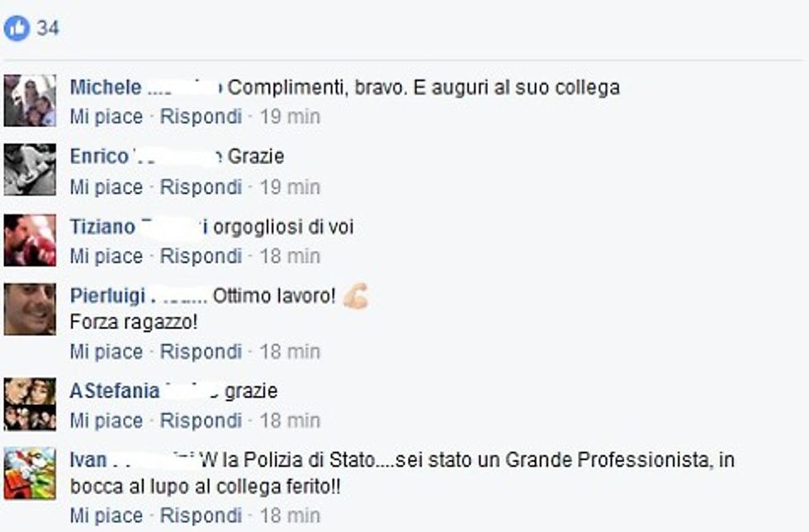Click Tiziano's avatar thumbnail
The height and width of the screenshot is (532, 809).
click(30, 240)
